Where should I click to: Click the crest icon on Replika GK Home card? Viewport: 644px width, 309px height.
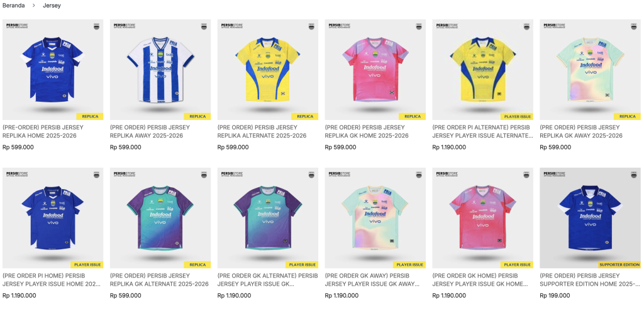point(419,26)
